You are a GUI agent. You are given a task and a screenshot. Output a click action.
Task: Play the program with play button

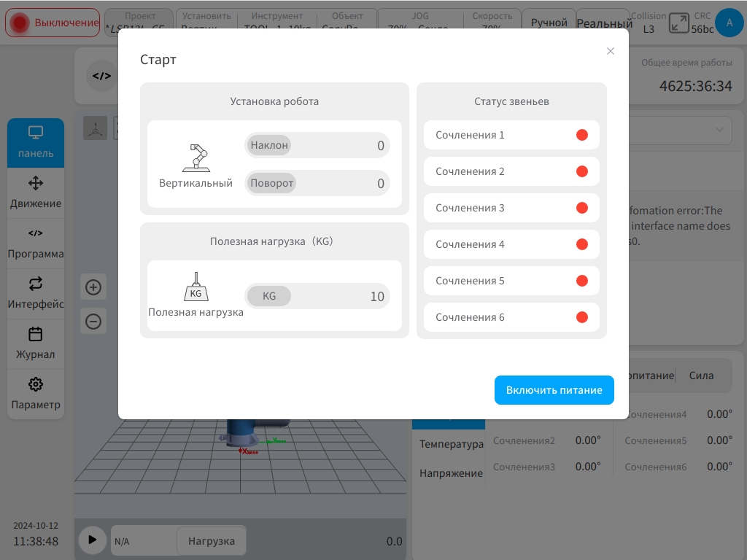point(93,540)
